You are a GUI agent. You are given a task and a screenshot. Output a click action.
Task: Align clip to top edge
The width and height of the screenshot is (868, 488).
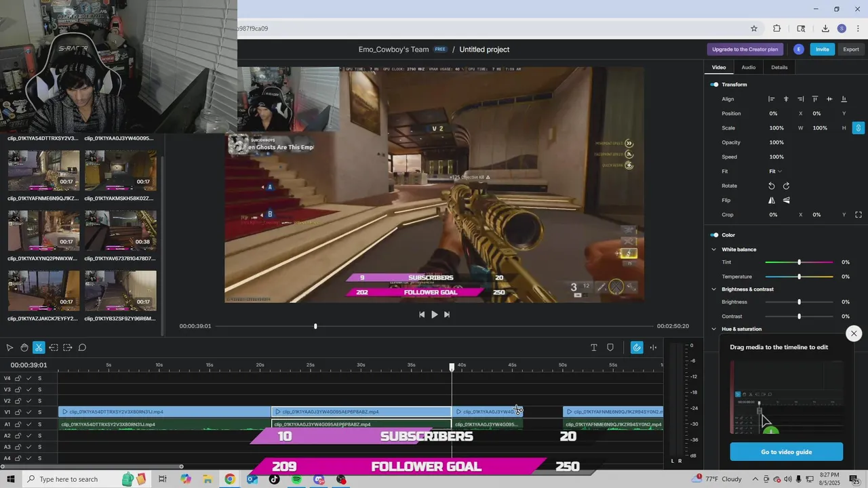815,99
